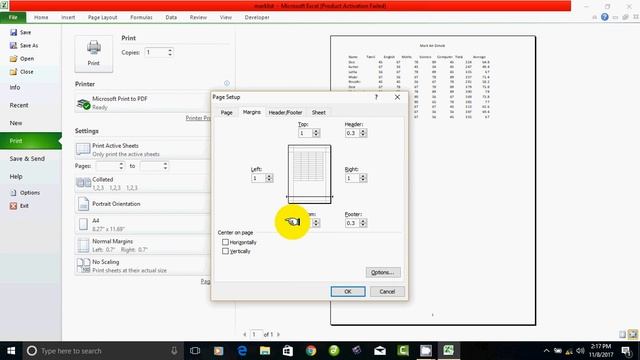Viewport: 640px width, 360px height.
Task: Open Portrait Orientation dropdown
Action: (x=143, y=204)
